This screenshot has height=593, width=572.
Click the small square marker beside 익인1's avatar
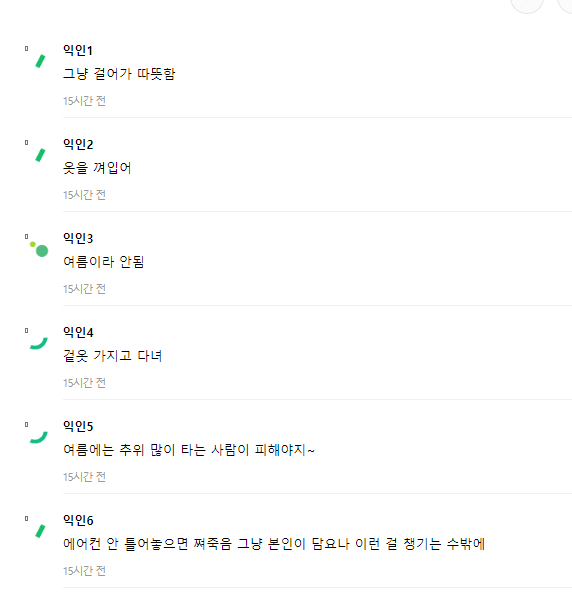pyautogui.click(x=26, y=48)
